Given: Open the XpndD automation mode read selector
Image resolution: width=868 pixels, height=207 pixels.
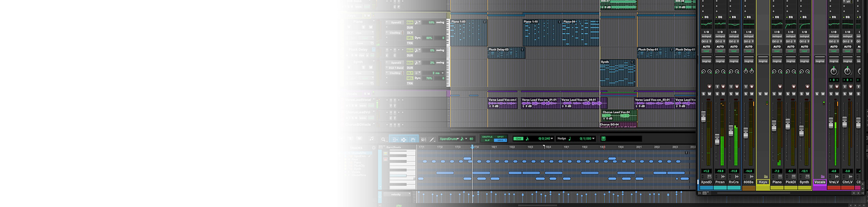Looking at the screenshot, I should coord(706,51).
